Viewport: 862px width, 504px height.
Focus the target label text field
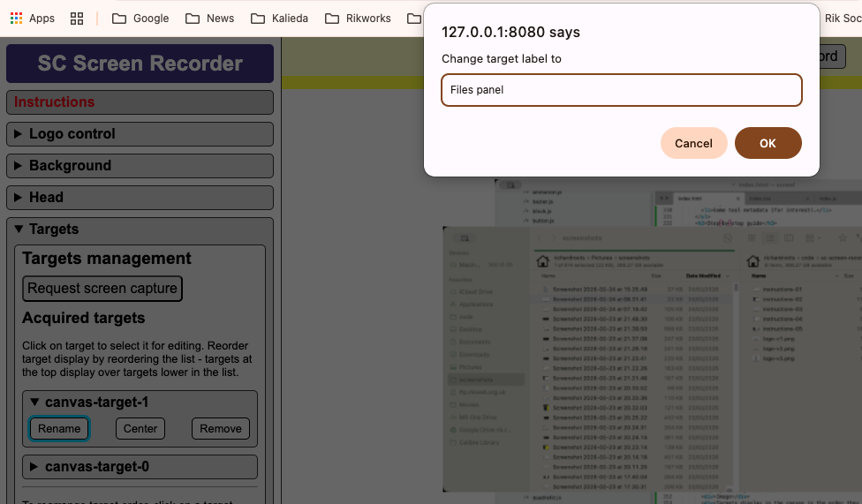pyautogui.click(x=621, y=90)
